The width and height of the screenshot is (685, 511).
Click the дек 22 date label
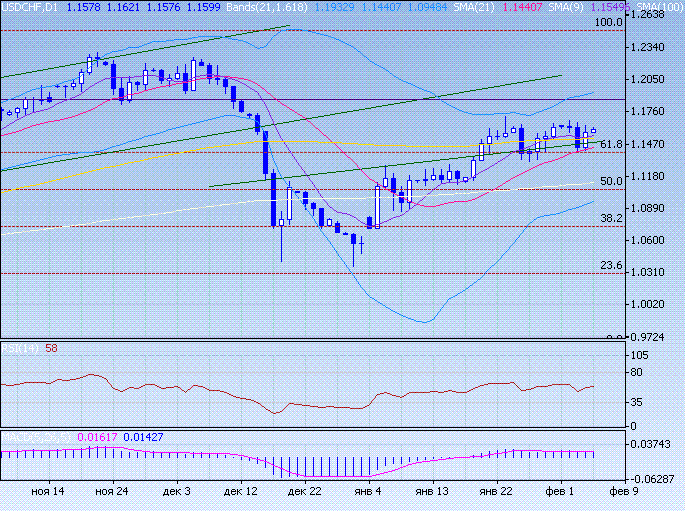[304, 492]
